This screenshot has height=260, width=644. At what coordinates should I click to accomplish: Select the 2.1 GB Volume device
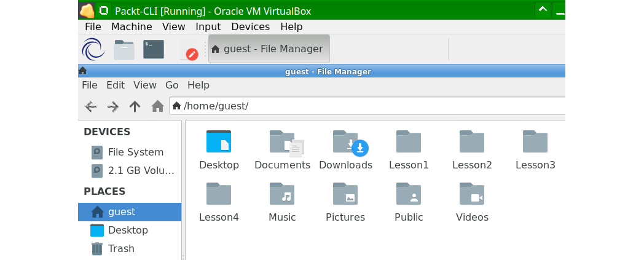(141, 170)
